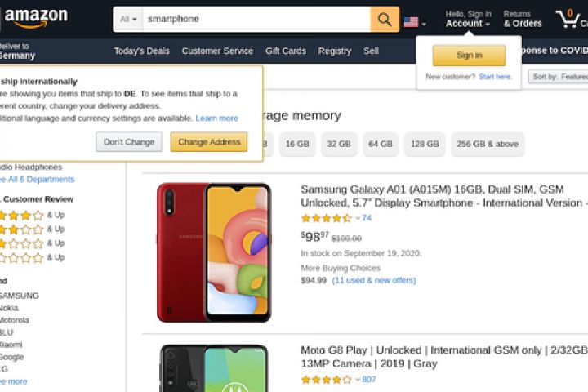Click the US flag language icon
This screenshot has width=588, height=392.
click(x=412, y=22)
